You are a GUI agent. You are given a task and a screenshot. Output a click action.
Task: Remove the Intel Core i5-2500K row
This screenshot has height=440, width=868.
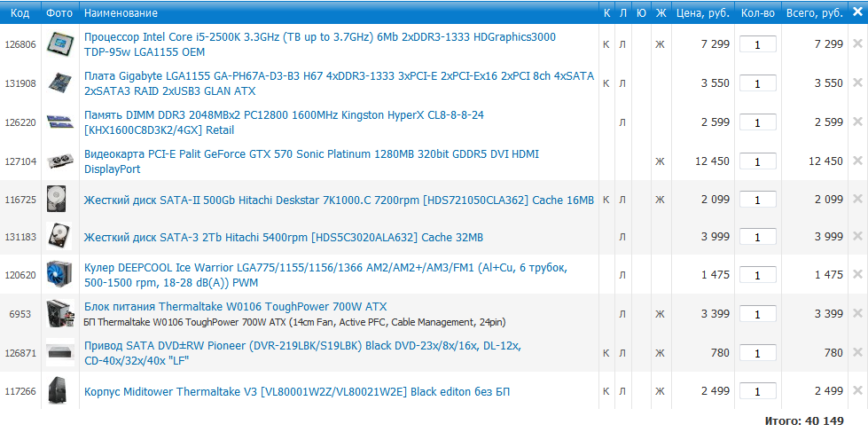coord(857,43)
